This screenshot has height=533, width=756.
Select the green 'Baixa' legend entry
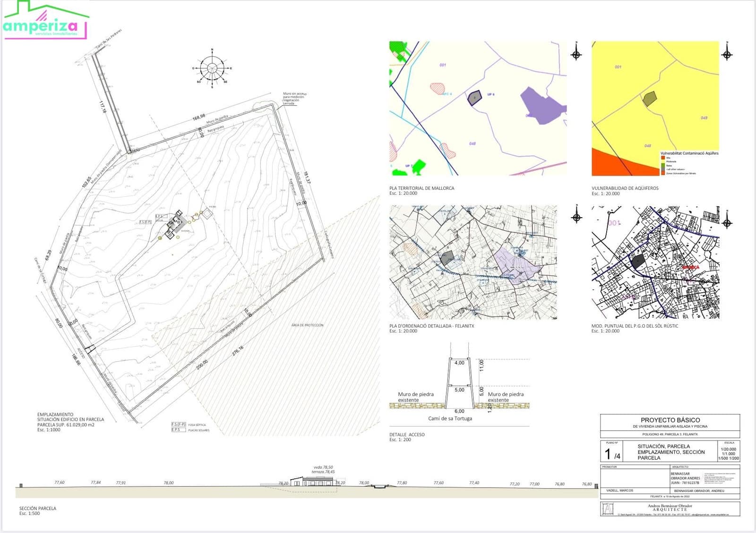663,165
